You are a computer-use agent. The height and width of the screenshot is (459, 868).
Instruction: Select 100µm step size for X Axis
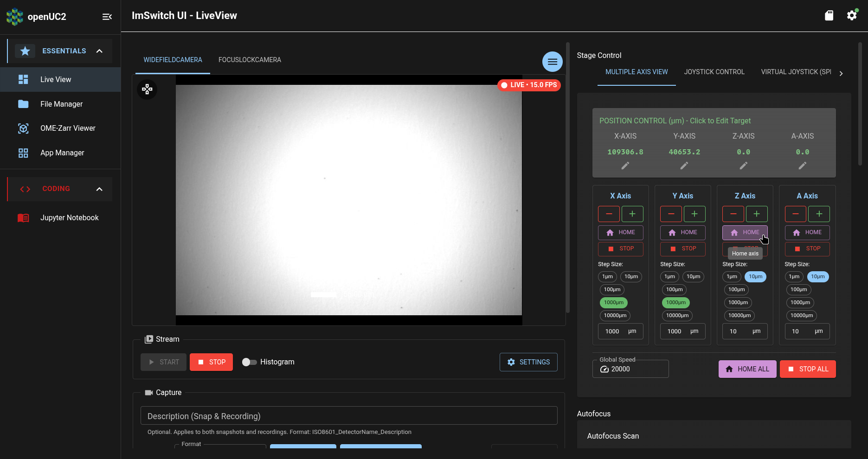(x=612, y=289)
